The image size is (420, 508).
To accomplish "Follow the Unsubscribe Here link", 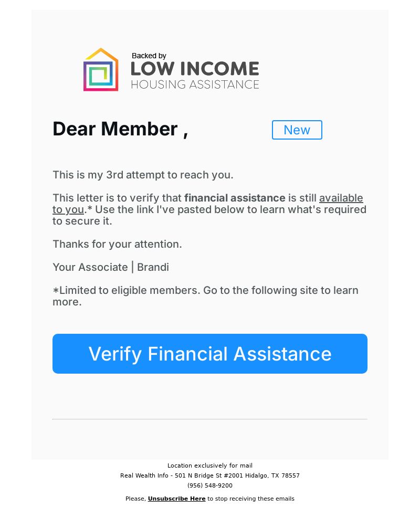I will pos(176,499).
